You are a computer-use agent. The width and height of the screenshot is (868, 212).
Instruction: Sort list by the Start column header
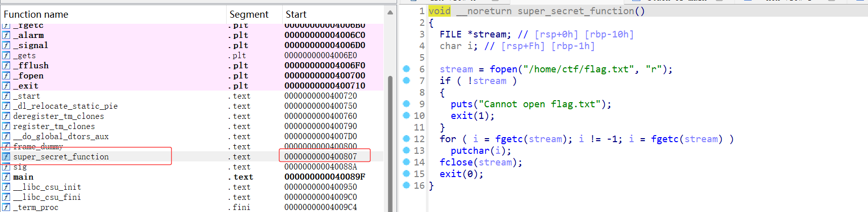click(296, 15)
